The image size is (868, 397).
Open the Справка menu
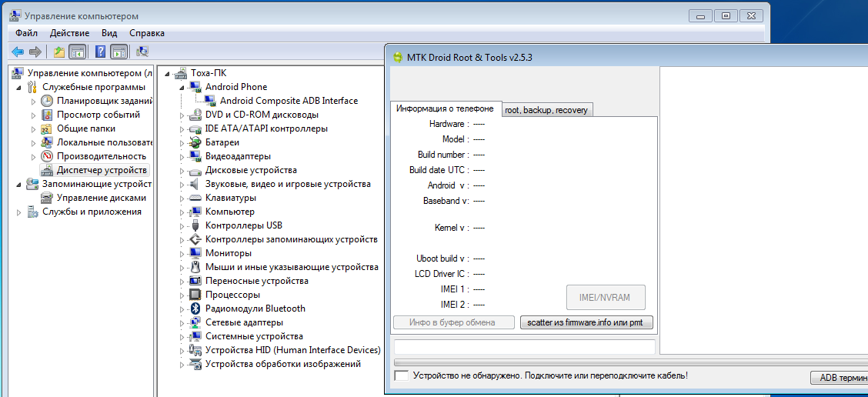click(x=146, y=33)
